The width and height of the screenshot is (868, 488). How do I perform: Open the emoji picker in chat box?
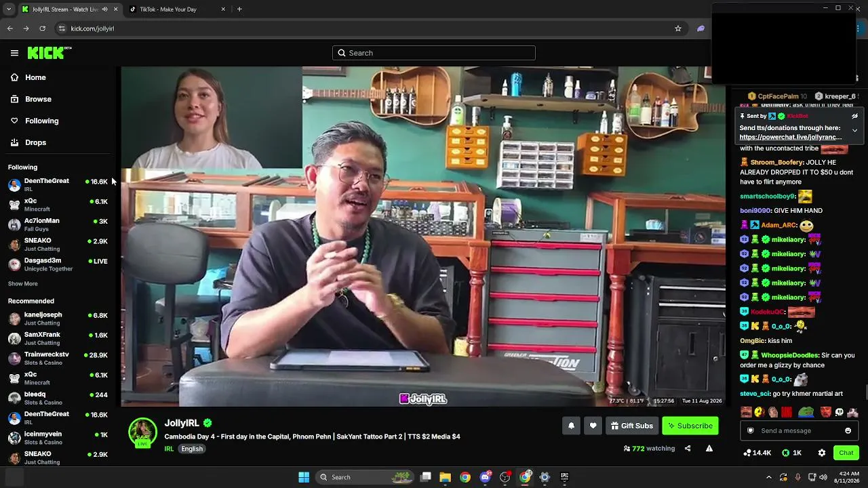pyautogui.click(x=848, y=430)
